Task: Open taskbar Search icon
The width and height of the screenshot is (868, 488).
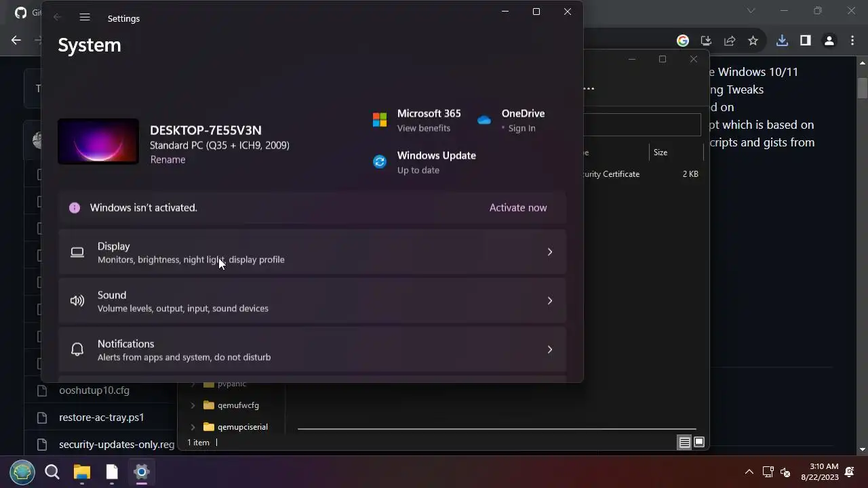Action: (52, 472)
